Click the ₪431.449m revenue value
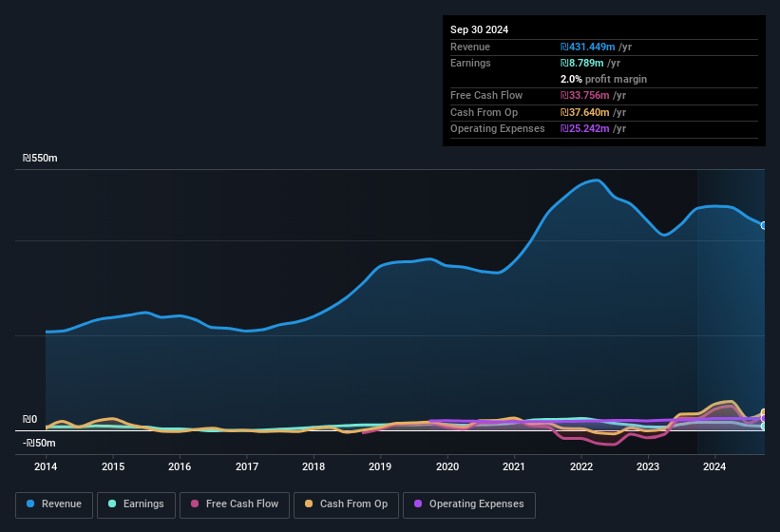This screenshot has height=532, width=780. [587, 47]
